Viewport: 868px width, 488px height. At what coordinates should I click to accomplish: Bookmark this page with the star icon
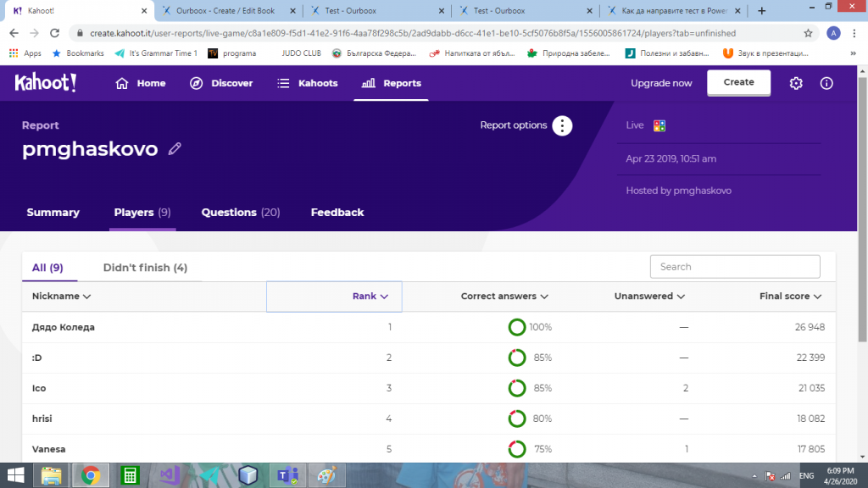tap(808, 33)
